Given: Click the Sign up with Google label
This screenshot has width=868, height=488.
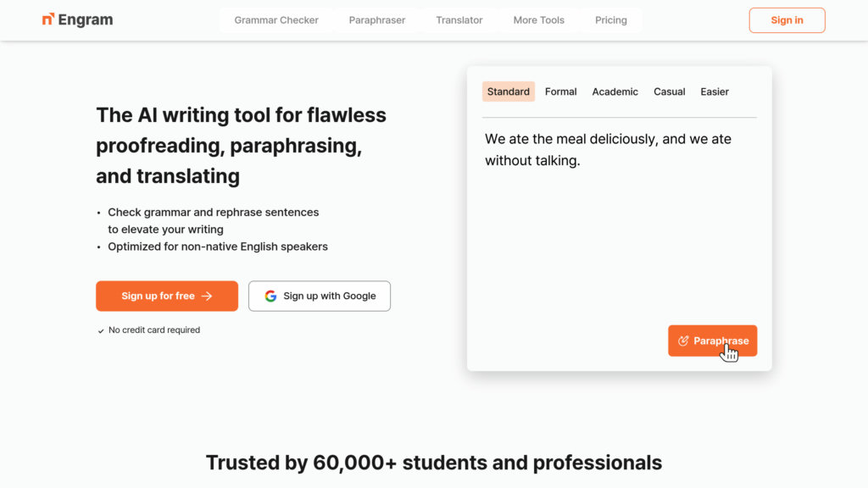Looking at the screenshot, I should coord(330,296).
